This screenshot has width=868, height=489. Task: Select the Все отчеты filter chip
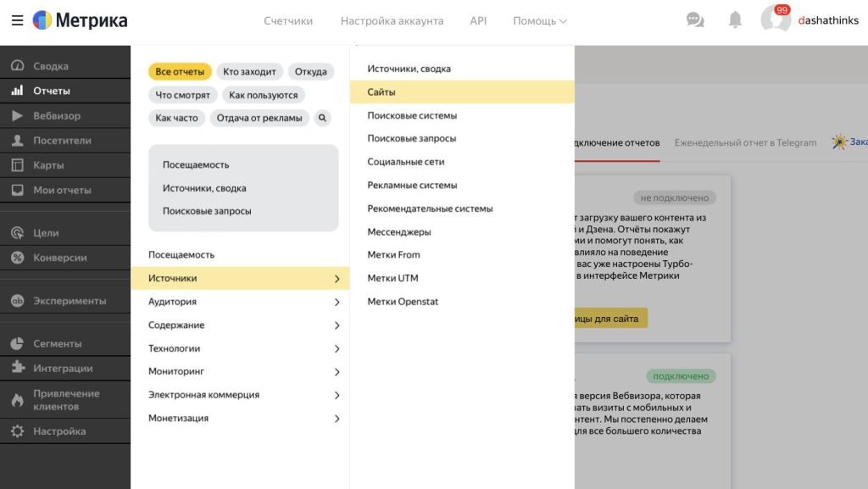pyautogui.click(x=180, y=72)
